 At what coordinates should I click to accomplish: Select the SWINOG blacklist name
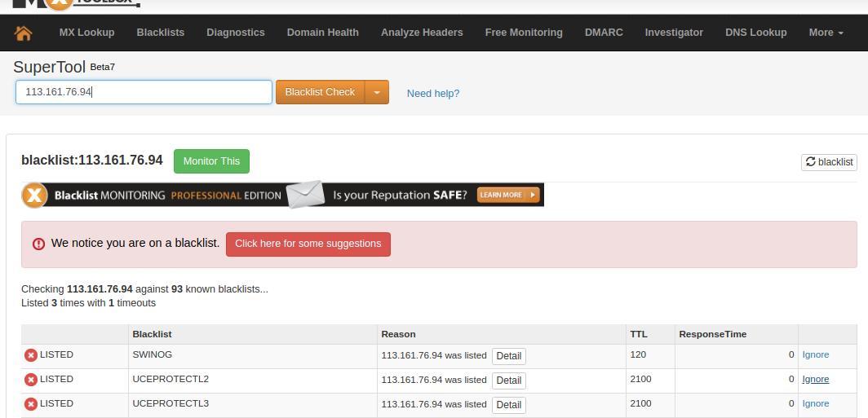pos(153,354)
